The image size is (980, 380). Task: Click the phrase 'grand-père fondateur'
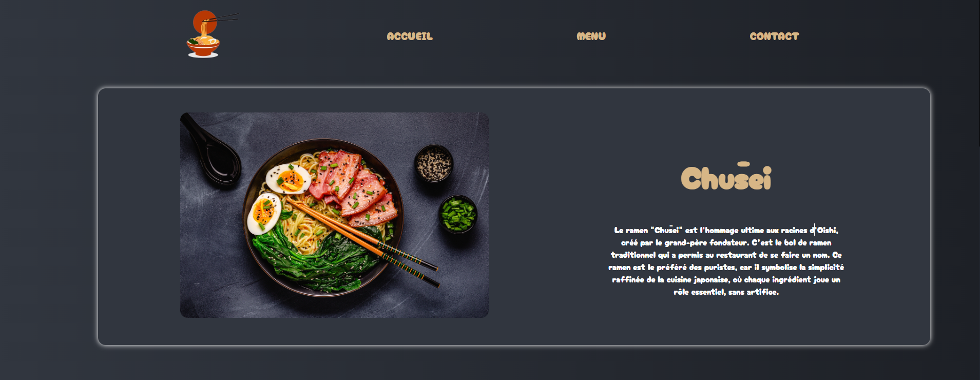point(706,242)
